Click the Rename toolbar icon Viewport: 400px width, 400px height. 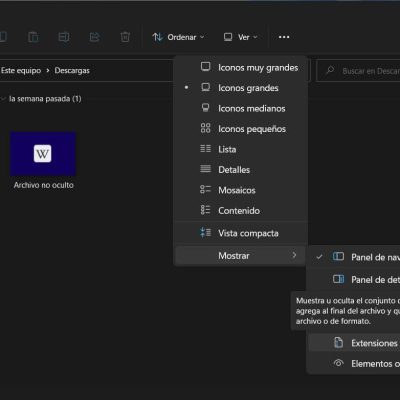[x=64, y=37]
